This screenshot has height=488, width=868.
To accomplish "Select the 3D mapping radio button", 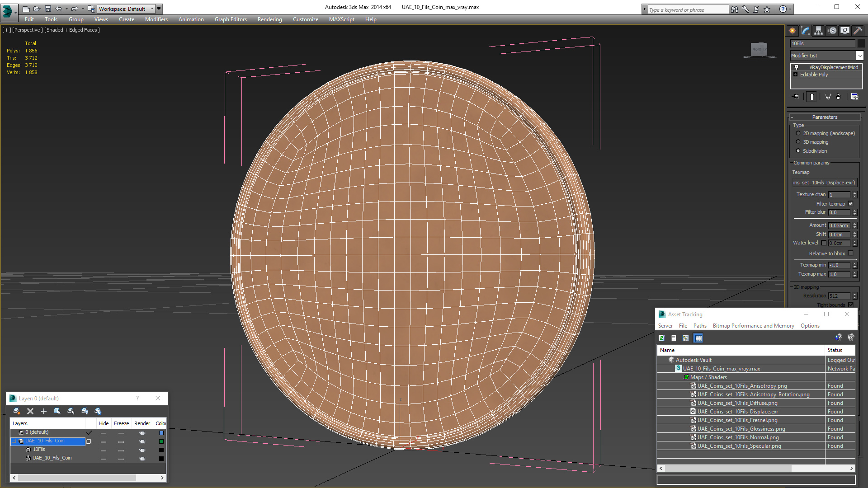I will [798, 142].
